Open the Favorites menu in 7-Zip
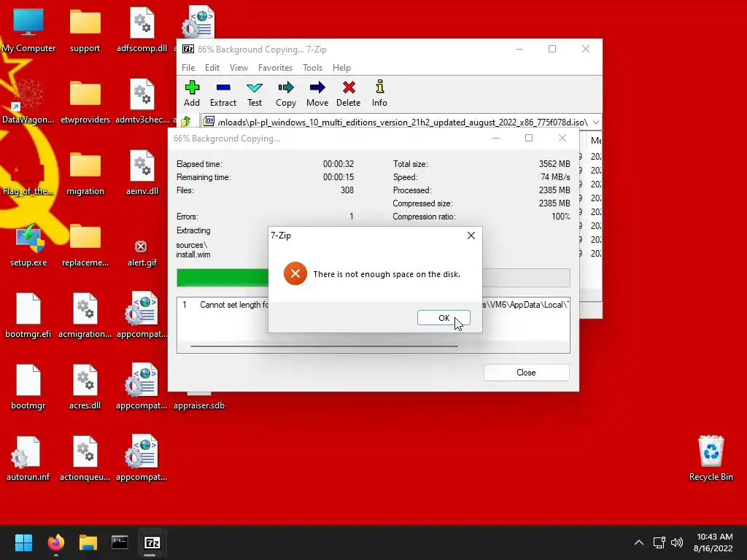 tap(275, 68)
